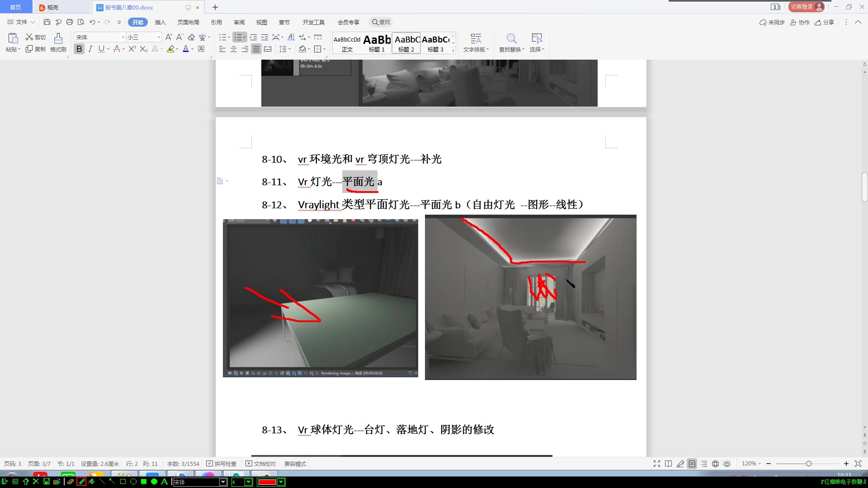Click the Increase font size icon
This screenshot has width=868, height=488.
coord(168,37)
